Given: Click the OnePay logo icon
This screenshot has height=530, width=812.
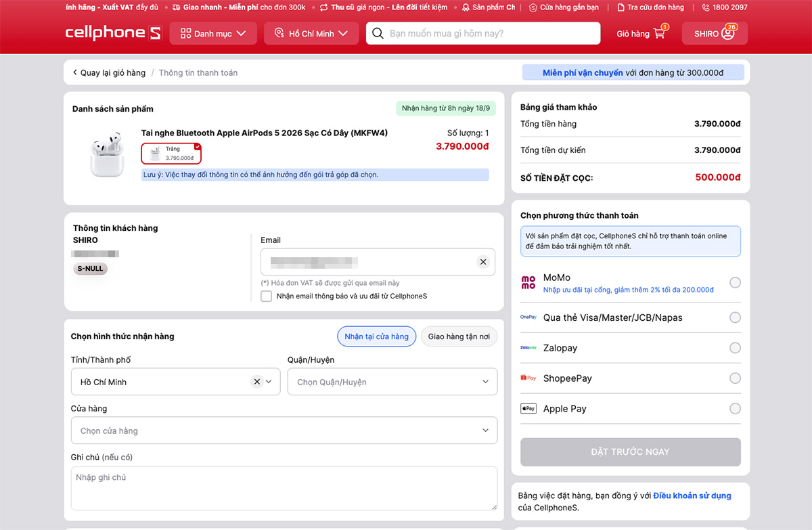Looking at the screenshot, I should [x=528, y=317].
